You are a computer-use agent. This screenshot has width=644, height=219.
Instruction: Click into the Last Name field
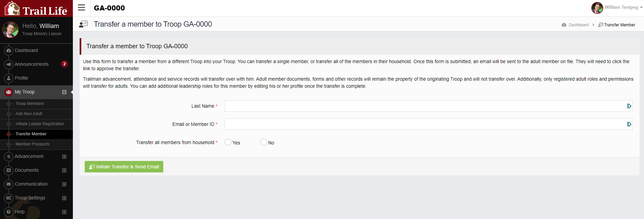[428, 106]
